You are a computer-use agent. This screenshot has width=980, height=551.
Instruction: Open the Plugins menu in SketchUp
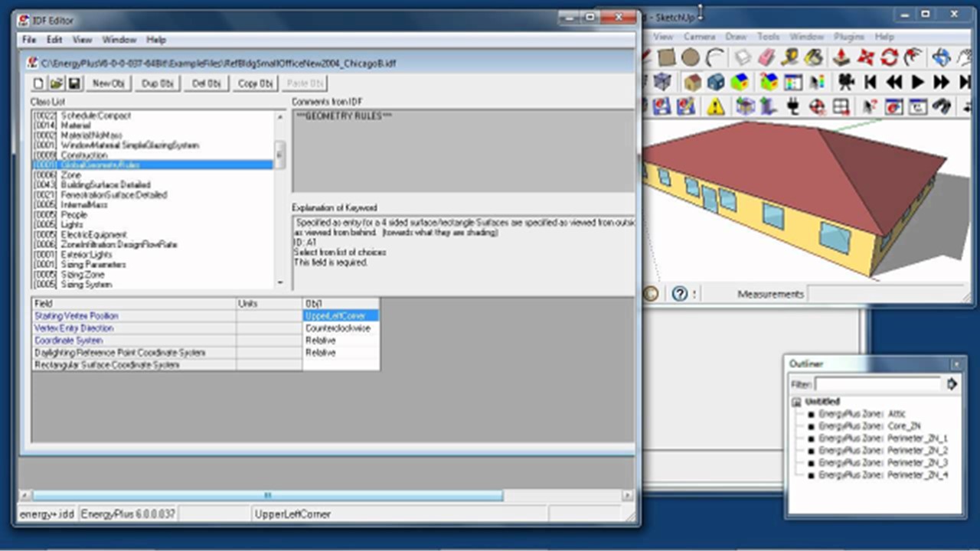tap(848, 36)
